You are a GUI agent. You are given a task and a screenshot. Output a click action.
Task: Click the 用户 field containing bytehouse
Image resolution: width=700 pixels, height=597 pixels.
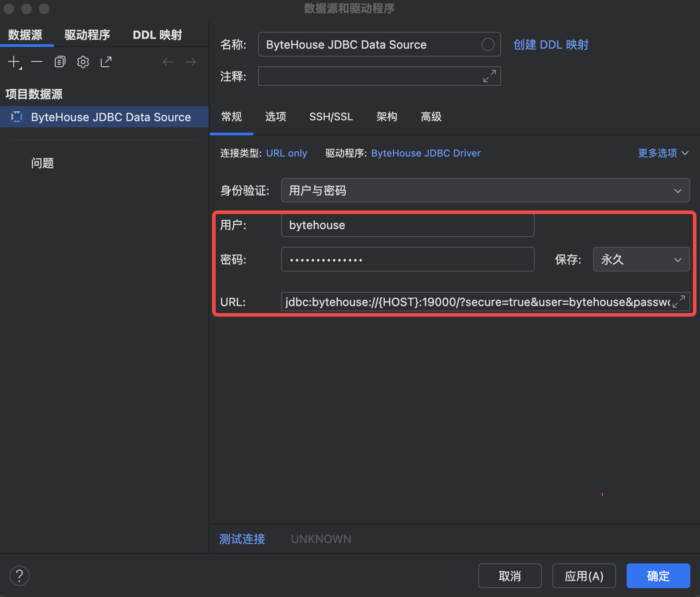(x=407, y=225)
